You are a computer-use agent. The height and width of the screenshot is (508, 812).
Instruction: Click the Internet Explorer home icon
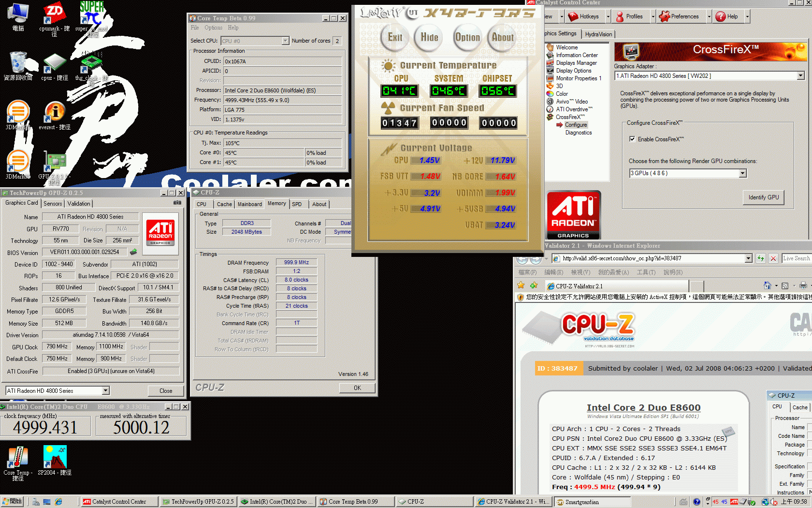pyautogui.click(x=767, y=285)
